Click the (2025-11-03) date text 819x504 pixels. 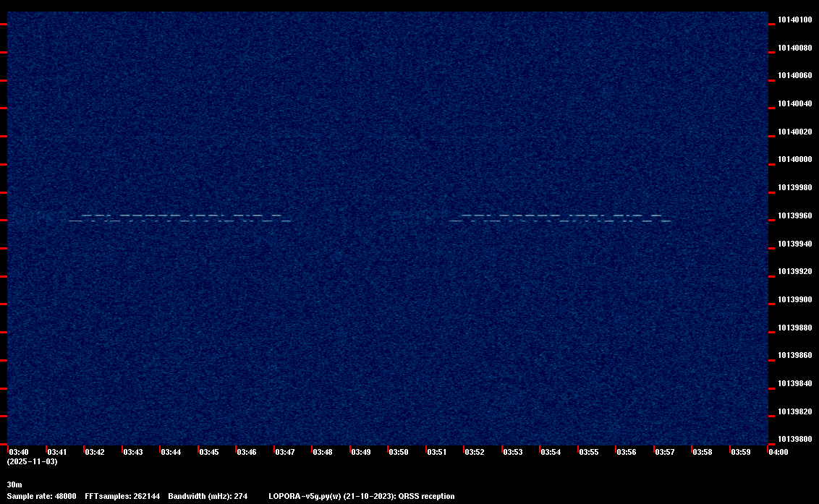33,461
